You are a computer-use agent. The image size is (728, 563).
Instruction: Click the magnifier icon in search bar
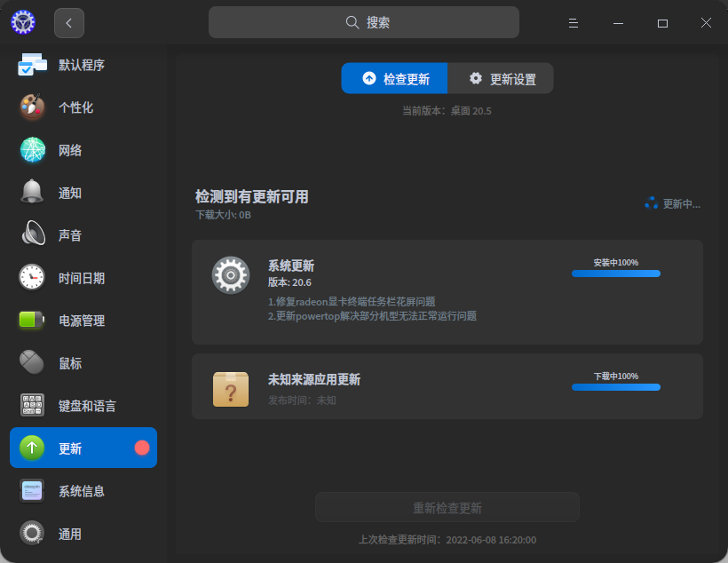tap(352, 22)
